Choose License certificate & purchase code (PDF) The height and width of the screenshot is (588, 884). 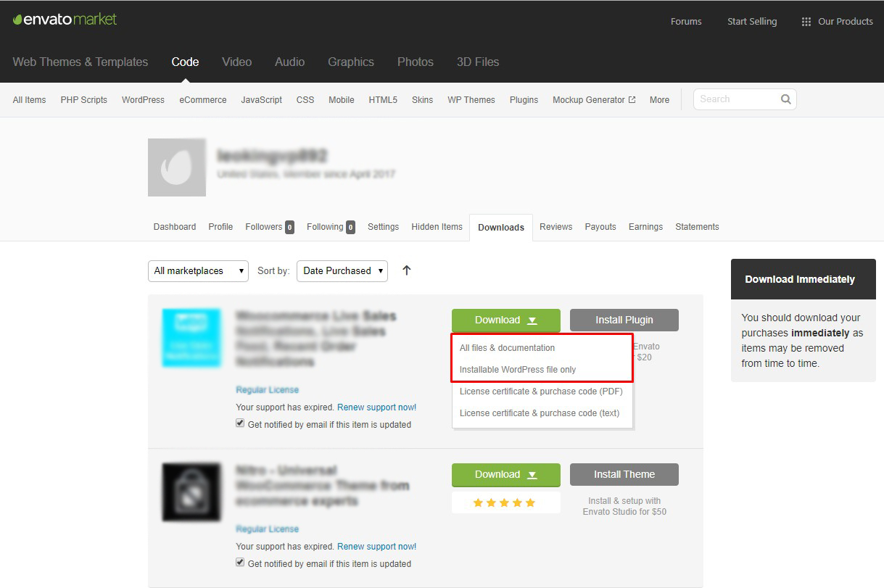pos(541,392)
